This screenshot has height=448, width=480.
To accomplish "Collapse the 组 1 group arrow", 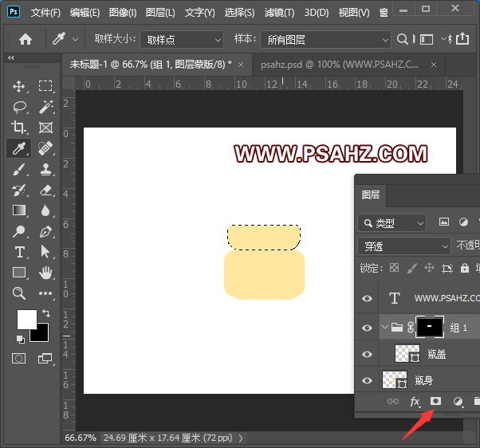I will (384, 327).
